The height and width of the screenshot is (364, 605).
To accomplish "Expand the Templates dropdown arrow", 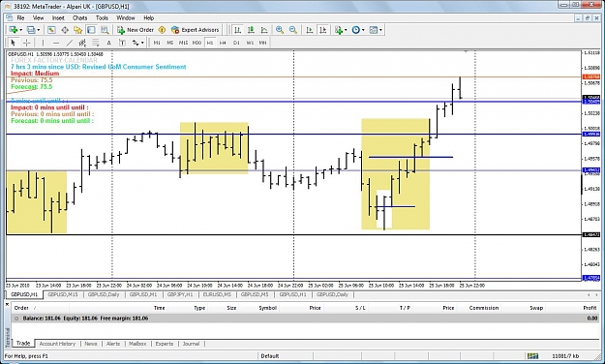I will point(380,30).
